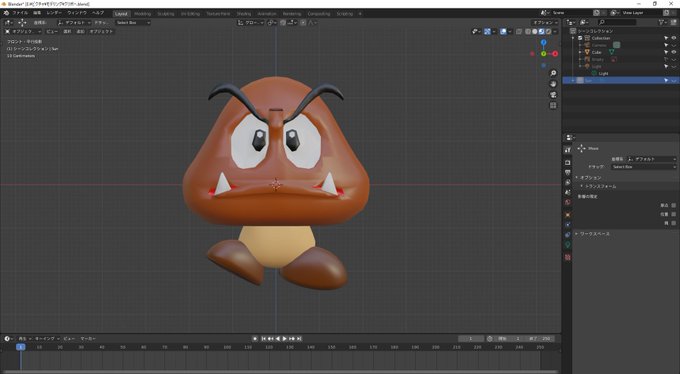Open the ドラッグ Select Box dropdown in properties
680x374 pixels.
click(x=644, y=167)
